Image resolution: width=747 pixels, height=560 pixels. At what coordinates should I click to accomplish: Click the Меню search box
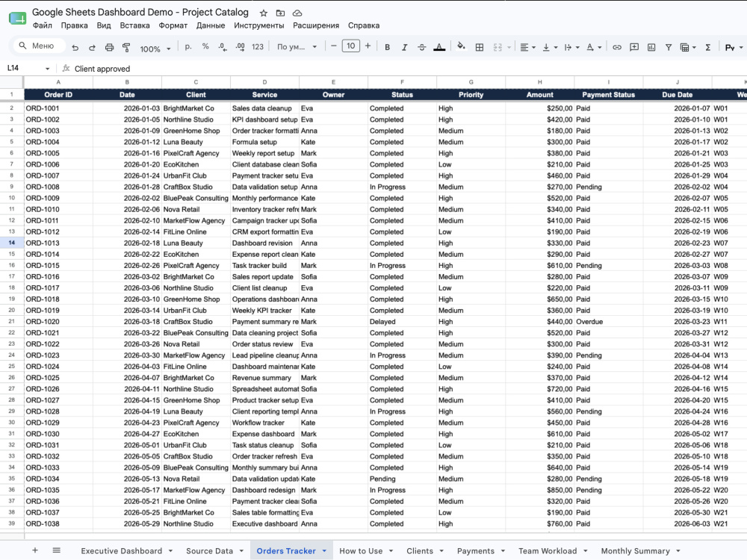tap(40, 46)
